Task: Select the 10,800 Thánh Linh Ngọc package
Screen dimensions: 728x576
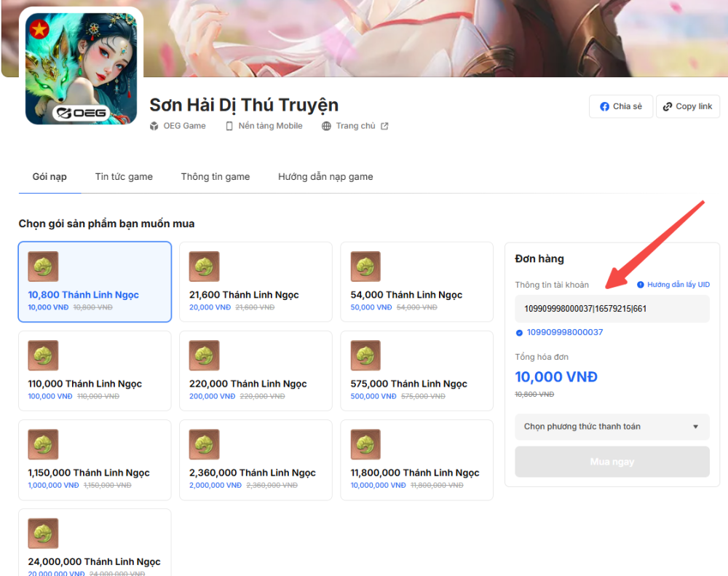Action: pos(95,282)
